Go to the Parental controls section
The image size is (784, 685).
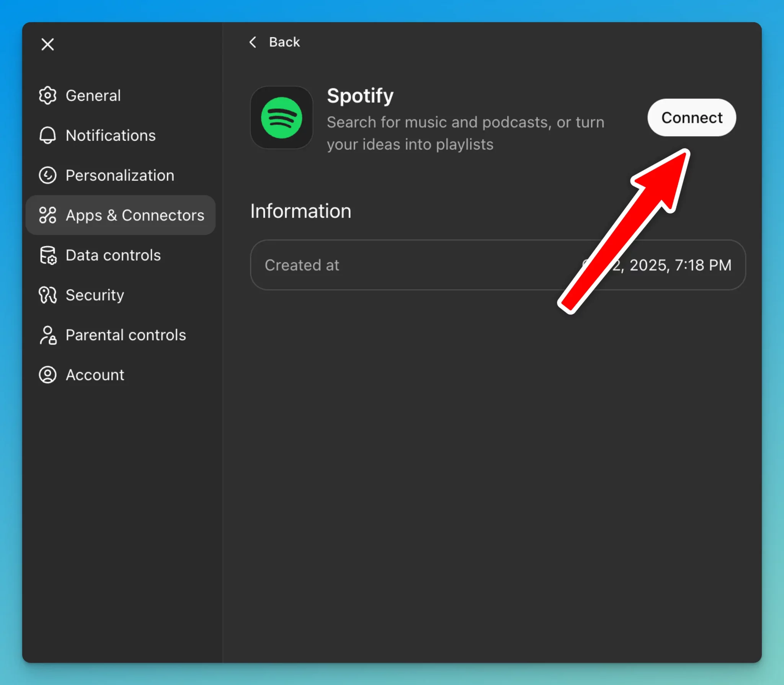[x=126, y=335]
